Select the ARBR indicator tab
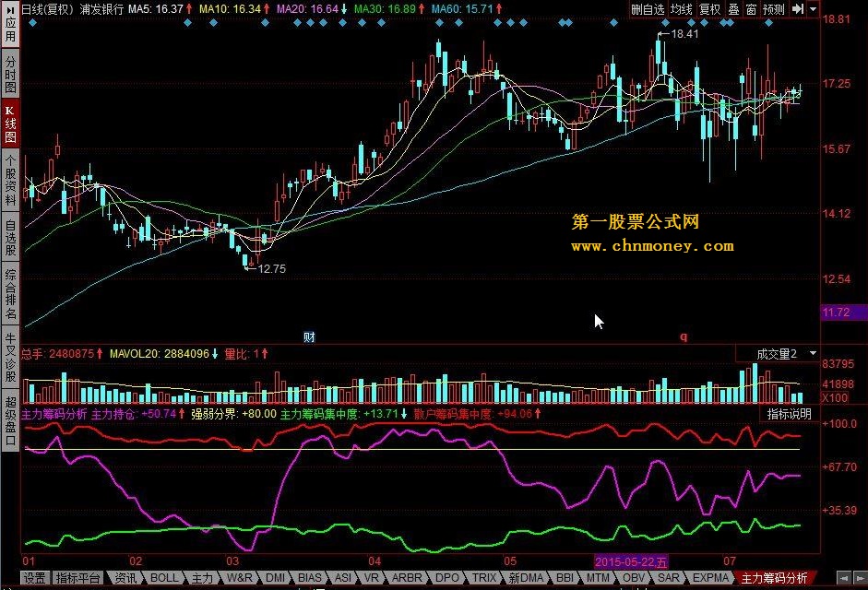868x590 pixels. 407,578
